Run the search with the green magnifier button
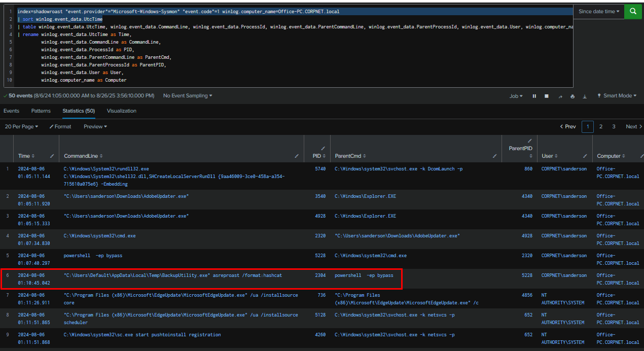This screenshot has height=351, width=644. click(x=633, y=11)
